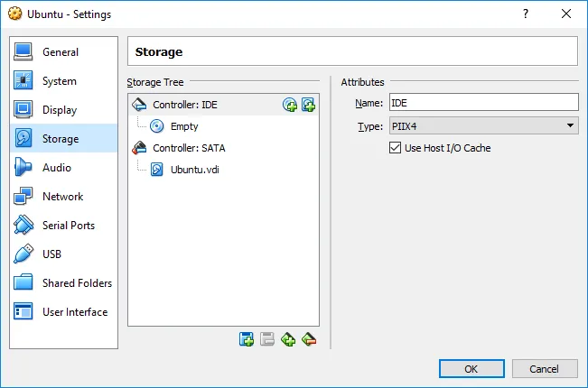Open the controller Type dropdown
The image size is (588, 388).
(x=483, y=126)
